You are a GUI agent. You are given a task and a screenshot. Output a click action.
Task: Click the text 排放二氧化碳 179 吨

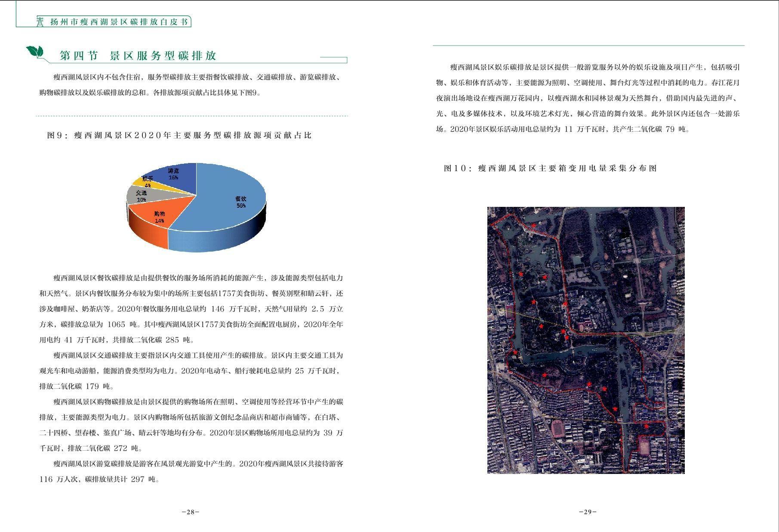coord(75,386)
